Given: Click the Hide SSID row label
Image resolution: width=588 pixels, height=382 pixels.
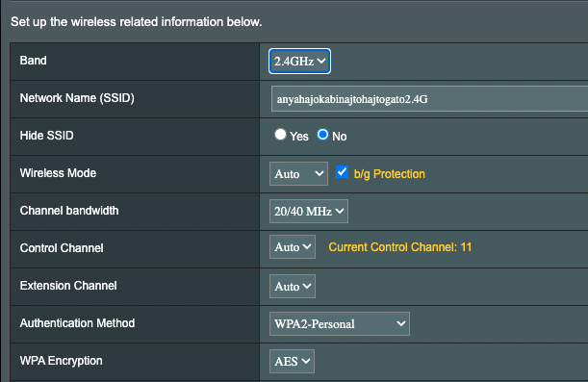Looking at the screenshot, I should tap(46, 136).
